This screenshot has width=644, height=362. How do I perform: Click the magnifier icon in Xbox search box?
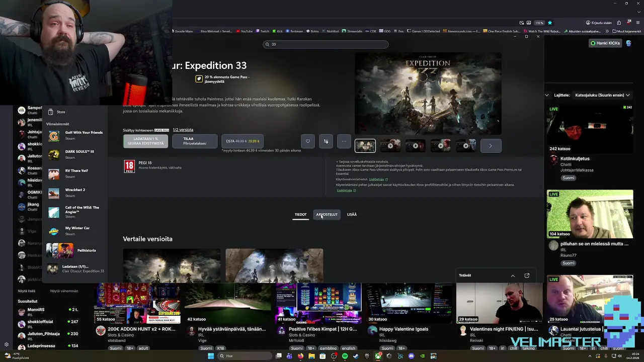[x=267, y=44]
